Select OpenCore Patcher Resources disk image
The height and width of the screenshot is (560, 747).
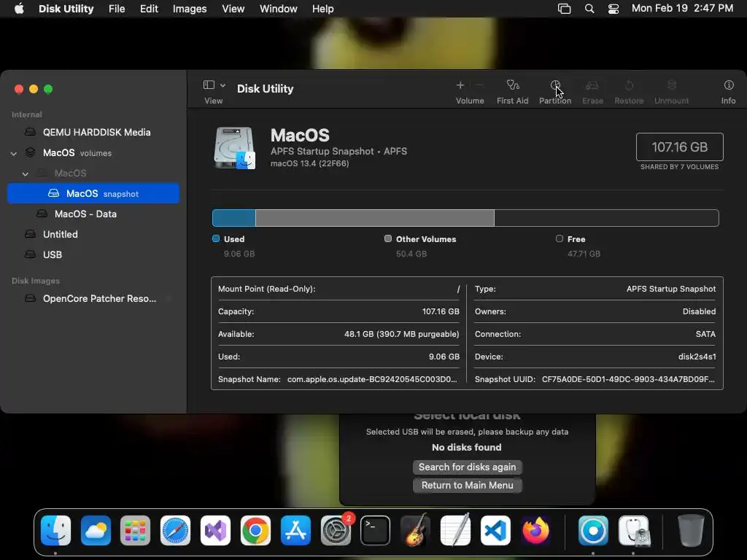(x=93, y=298)
